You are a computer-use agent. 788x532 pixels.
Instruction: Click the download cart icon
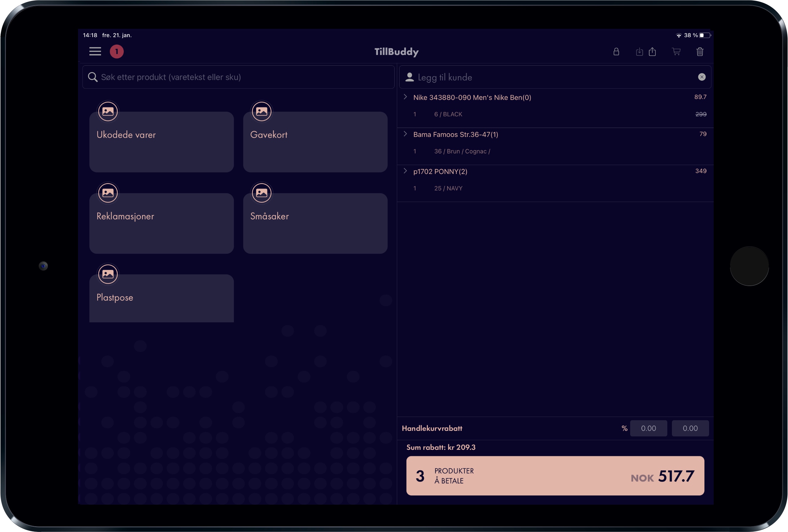(639, 52)
